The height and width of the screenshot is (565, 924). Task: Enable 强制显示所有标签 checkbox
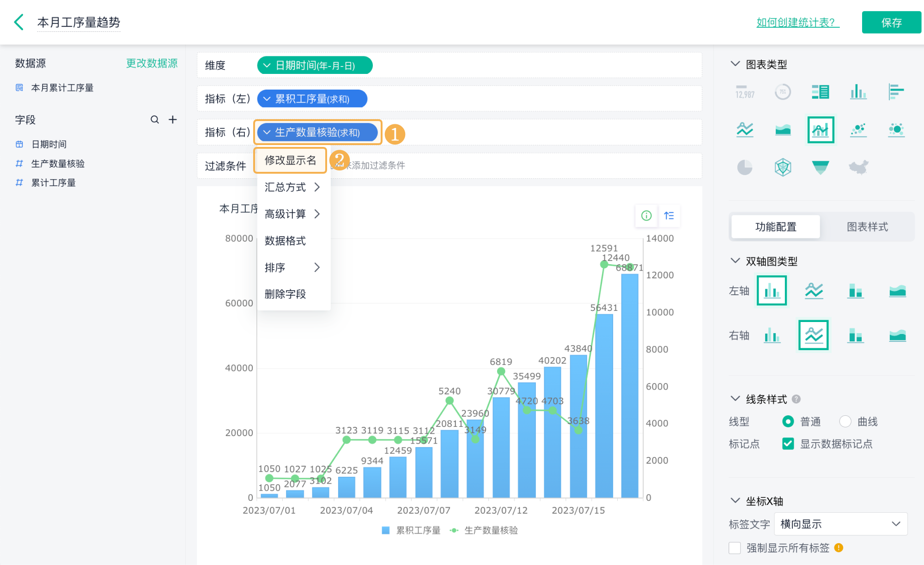(x=735, y=548)
